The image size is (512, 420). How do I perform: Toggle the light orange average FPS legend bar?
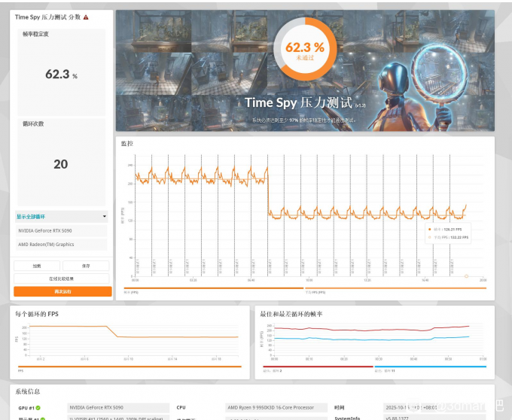pos(395,288)
